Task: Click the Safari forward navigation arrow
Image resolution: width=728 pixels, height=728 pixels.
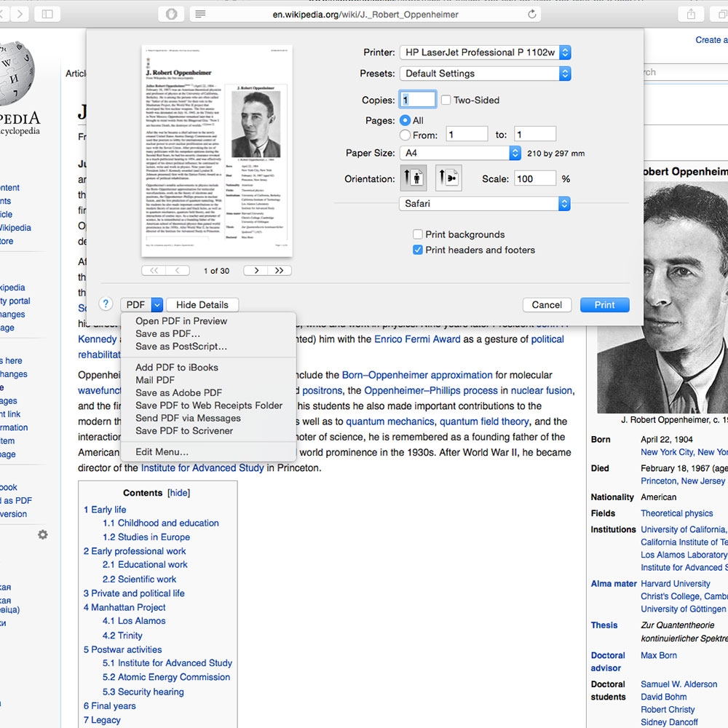Action: (x=20, y=14)
